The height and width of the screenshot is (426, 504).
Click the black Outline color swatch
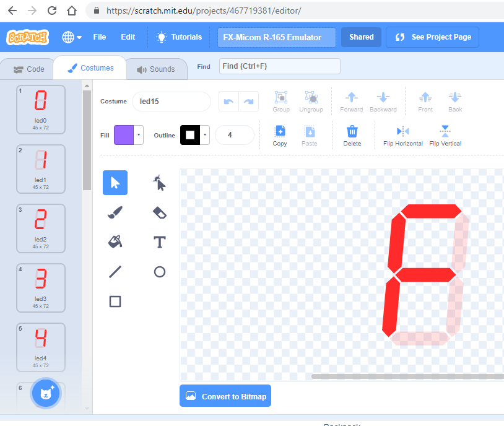click(x=190, y=135)
